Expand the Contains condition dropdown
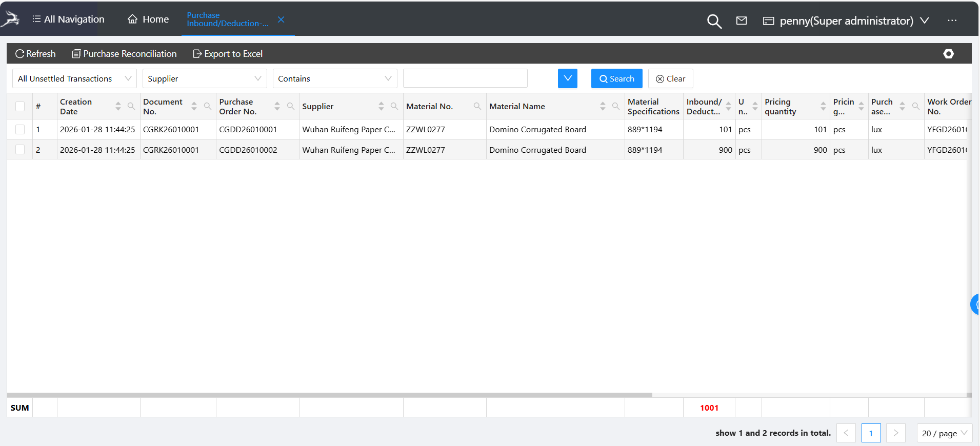The height and width of the screenshot is (446, 980). (x=334, y=78)
